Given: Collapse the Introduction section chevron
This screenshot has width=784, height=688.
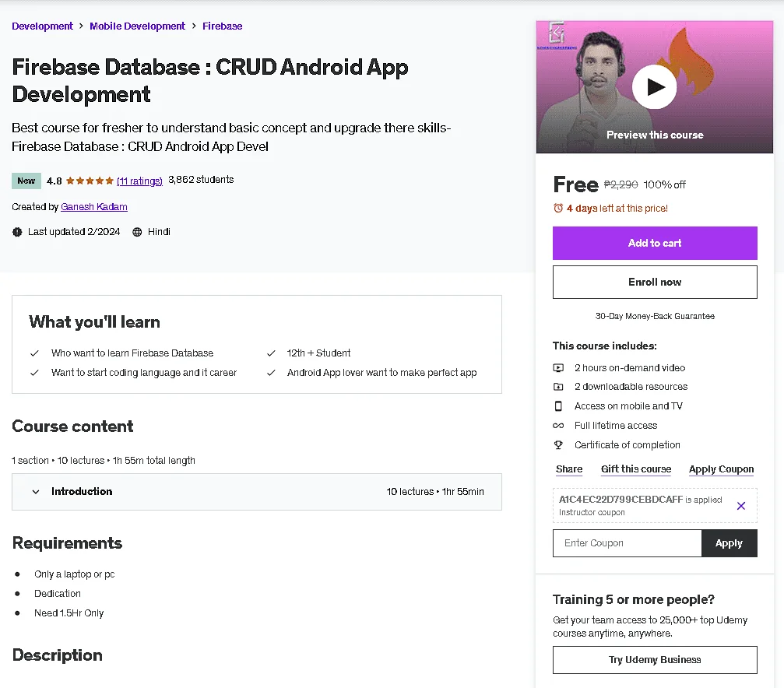Looking at the screenshot, I should click(36, 492).
